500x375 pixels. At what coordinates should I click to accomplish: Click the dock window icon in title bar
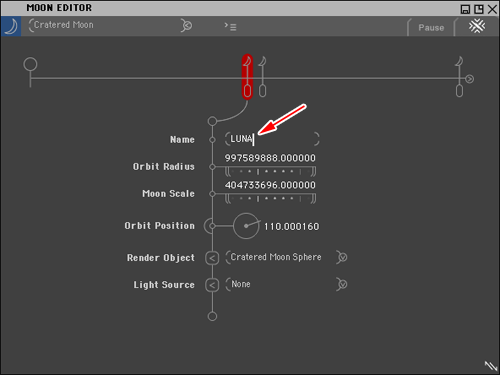(479, 9)
